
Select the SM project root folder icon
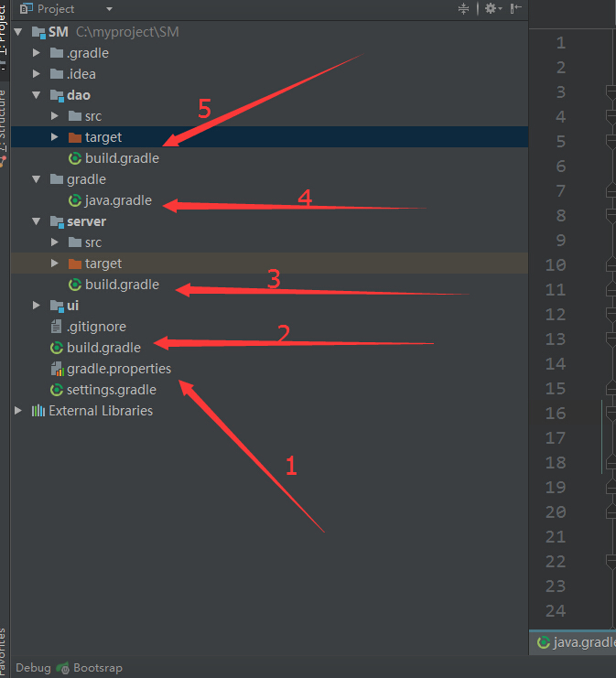(x=38, y=32)
